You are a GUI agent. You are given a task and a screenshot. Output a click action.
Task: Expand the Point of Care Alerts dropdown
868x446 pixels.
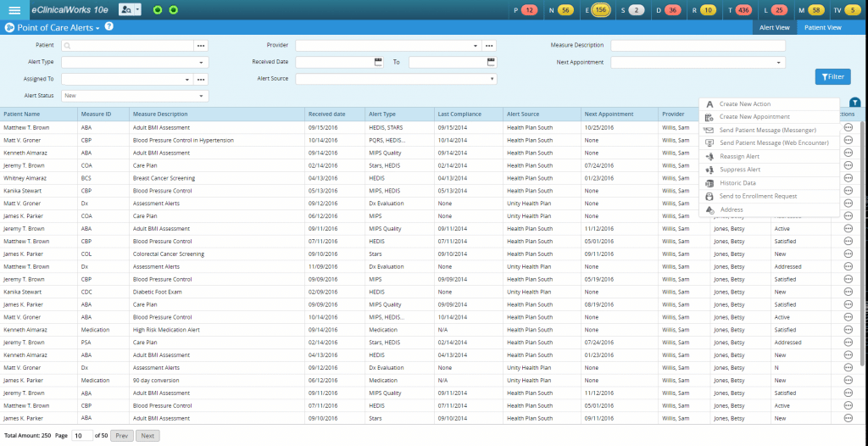point(97,28)
